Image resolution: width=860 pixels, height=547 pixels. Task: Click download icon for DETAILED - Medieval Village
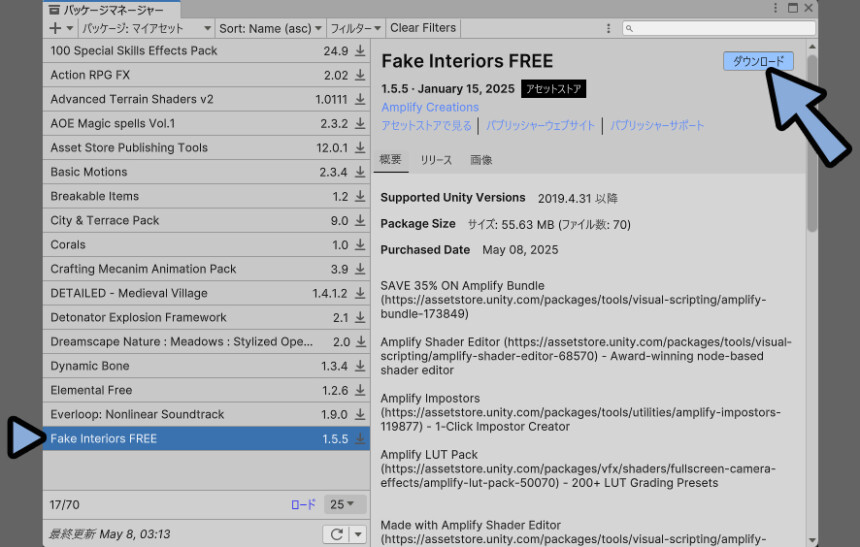pos(360,293)
